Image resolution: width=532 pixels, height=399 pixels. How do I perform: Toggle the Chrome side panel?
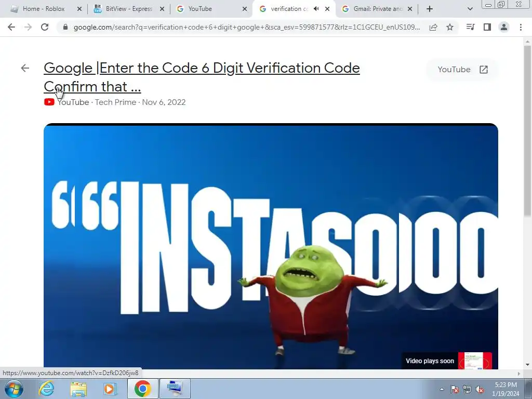[x=487, y=27]
